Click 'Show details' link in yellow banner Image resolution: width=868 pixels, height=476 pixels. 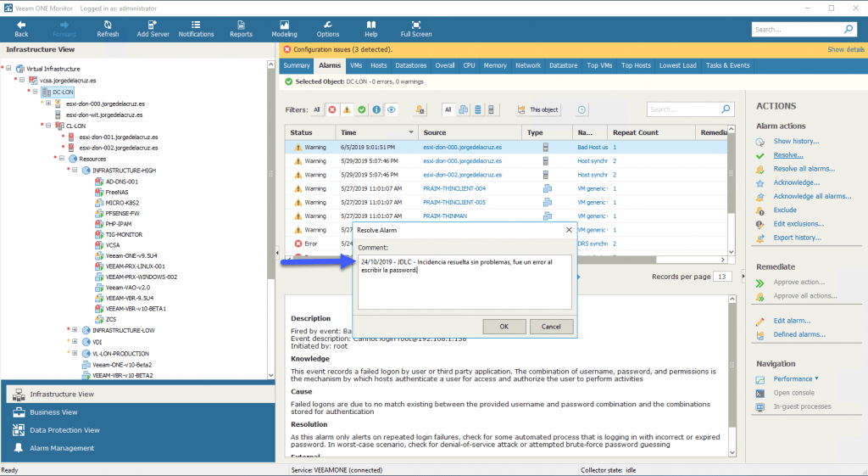click(846, 49)
